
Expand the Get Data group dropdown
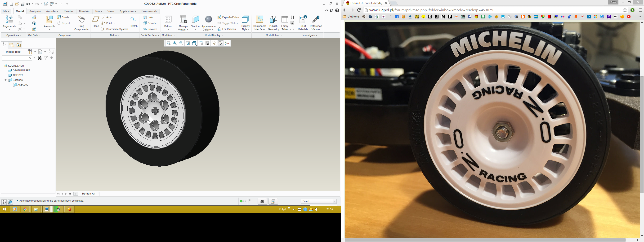pos(34,35)
